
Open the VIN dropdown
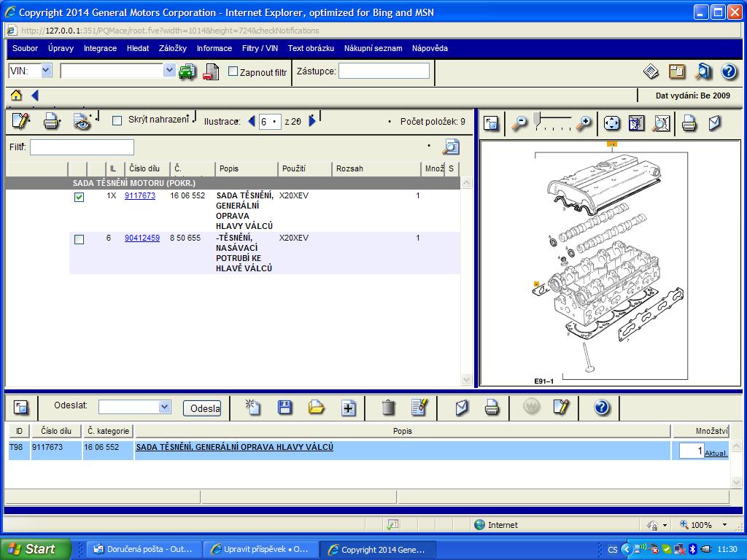[46, 71]
